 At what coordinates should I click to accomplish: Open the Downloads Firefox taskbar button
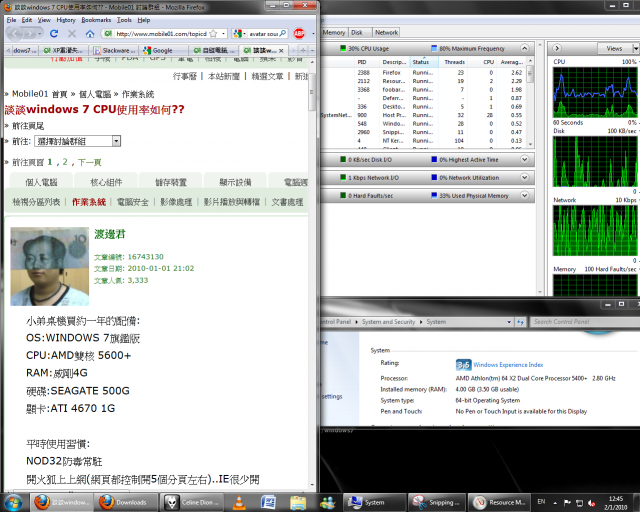(x=128, y=502)
